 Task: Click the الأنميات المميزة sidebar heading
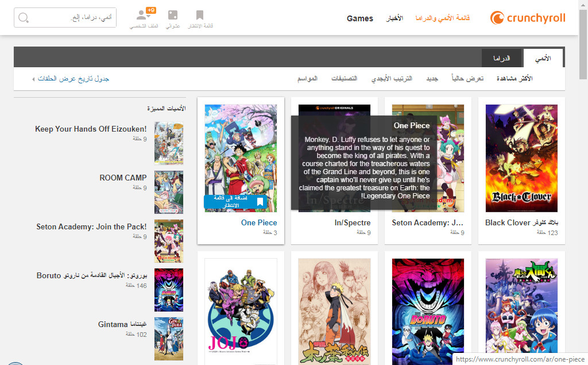pos(167,108)
